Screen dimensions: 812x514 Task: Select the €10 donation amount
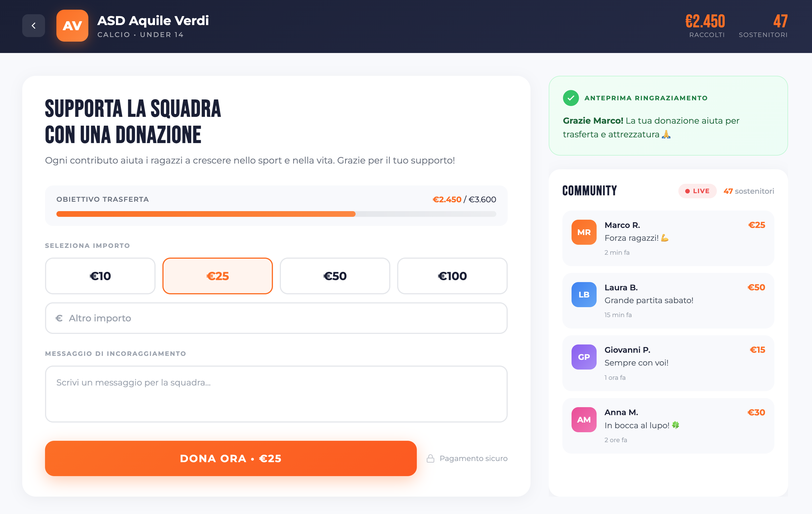coord(100,276)
